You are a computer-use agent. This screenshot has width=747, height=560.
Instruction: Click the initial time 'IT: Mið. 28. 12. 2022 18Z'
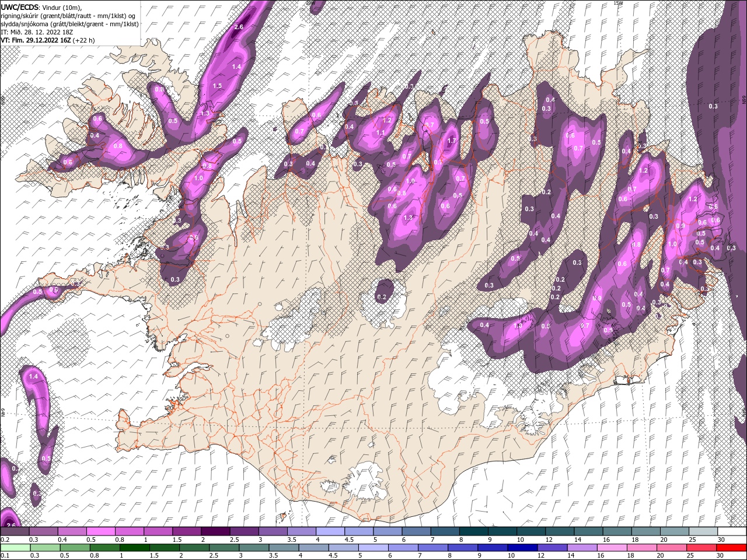(37, 32)
